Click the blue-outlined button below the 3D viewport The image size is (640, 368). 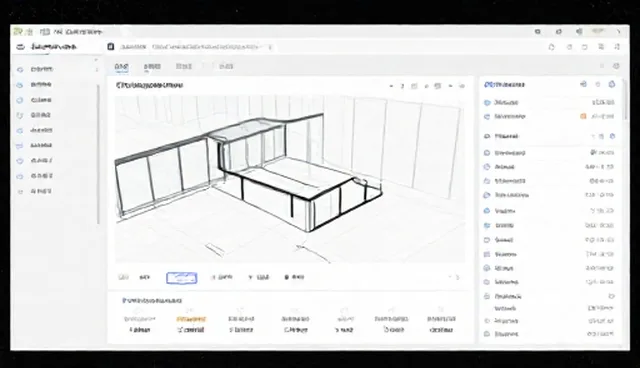coord(182,278)
